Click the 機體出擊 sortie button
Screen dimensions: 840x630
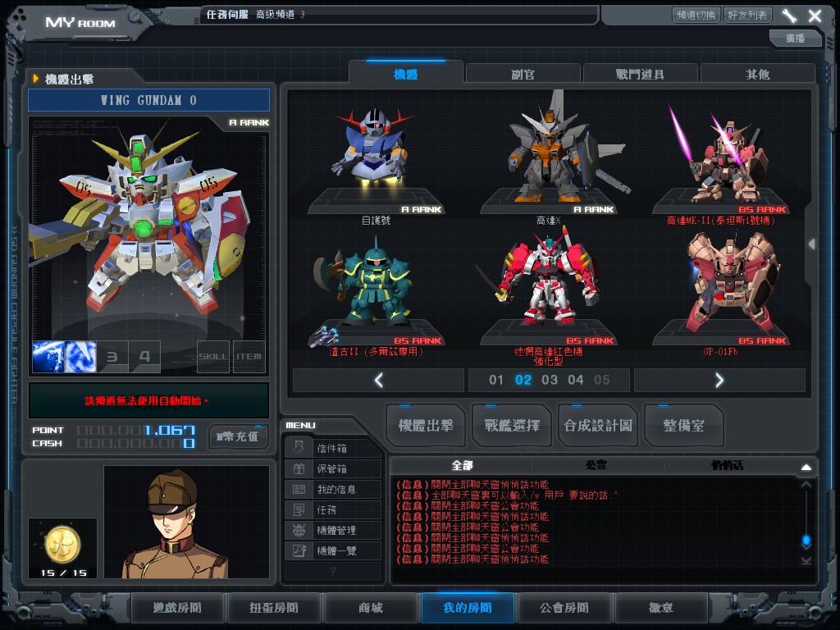(426, 426)
